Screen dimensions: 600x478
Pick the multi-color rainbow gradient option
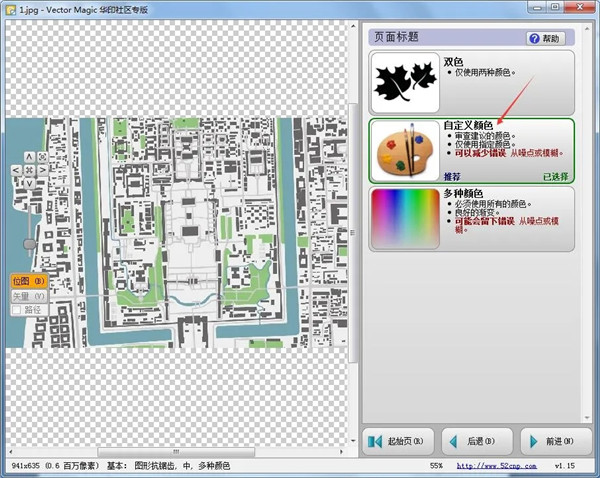(x=405, y=219)
